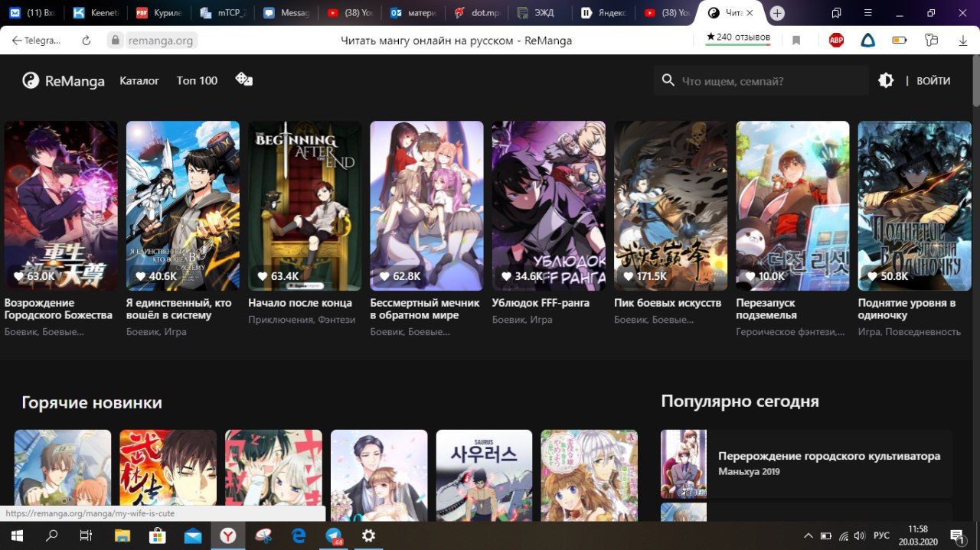Open 'Перерождение городского культиватора' in Популярно сегодня

pos(828,456)
